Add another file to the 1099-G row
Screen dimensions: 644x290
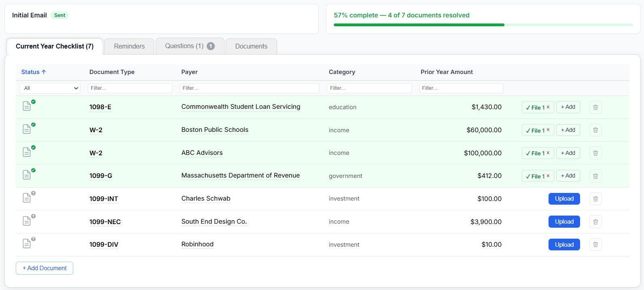[568, 176]
